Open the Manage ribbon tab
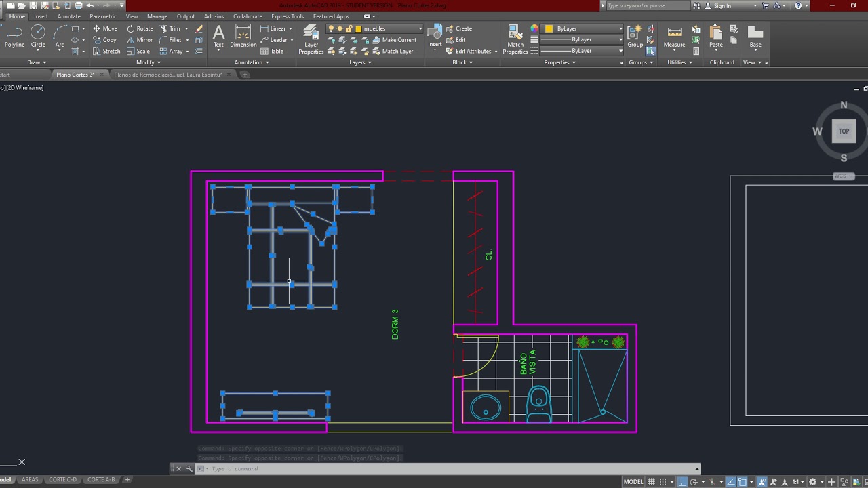This screenshot has height=488, width=868. (157, 16)
